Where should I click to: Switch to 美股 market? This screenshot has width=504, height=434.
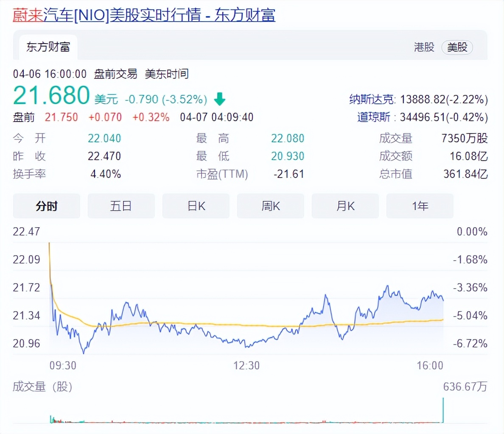click(x=457, y=47)
